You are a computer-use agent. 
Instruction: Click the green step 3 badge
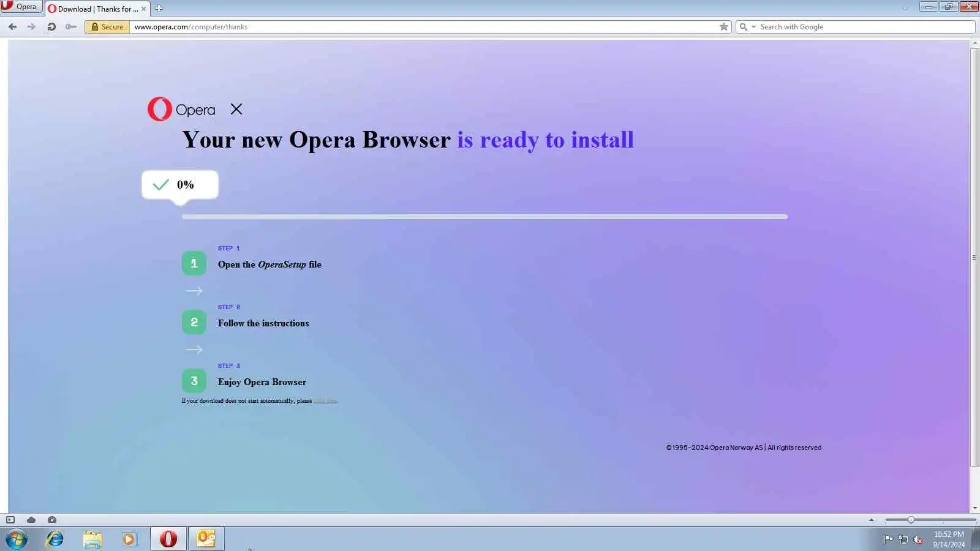[194, 381]
